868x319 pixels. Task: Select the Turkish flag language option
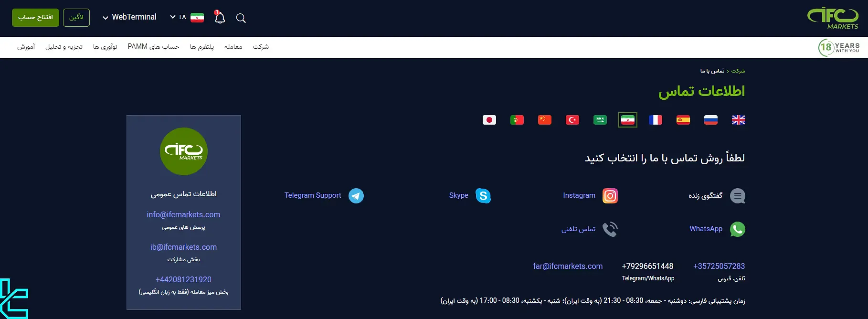pyautogui.click(x=572, y=120)
